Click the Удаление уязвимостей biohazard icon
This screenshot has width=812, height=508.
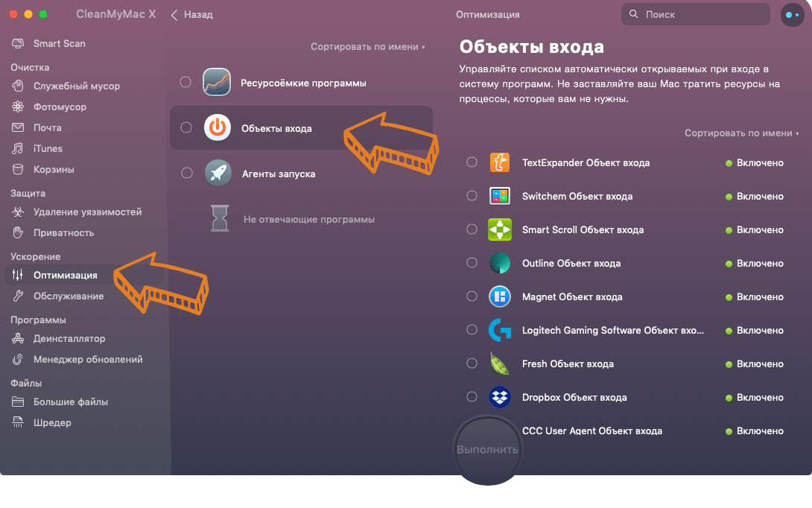(x=18, y=212)
